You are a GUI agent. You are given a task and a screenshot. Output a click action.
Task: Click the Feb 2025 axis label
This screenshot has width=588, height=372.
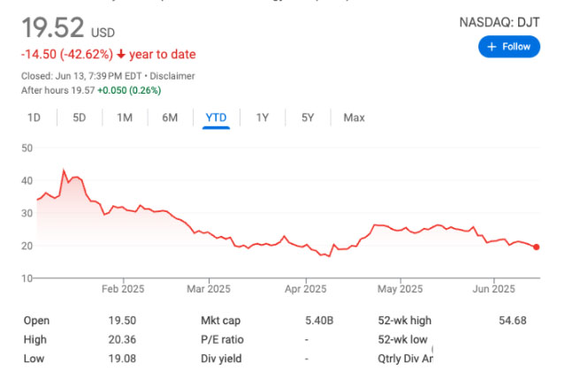pos(122,288)
